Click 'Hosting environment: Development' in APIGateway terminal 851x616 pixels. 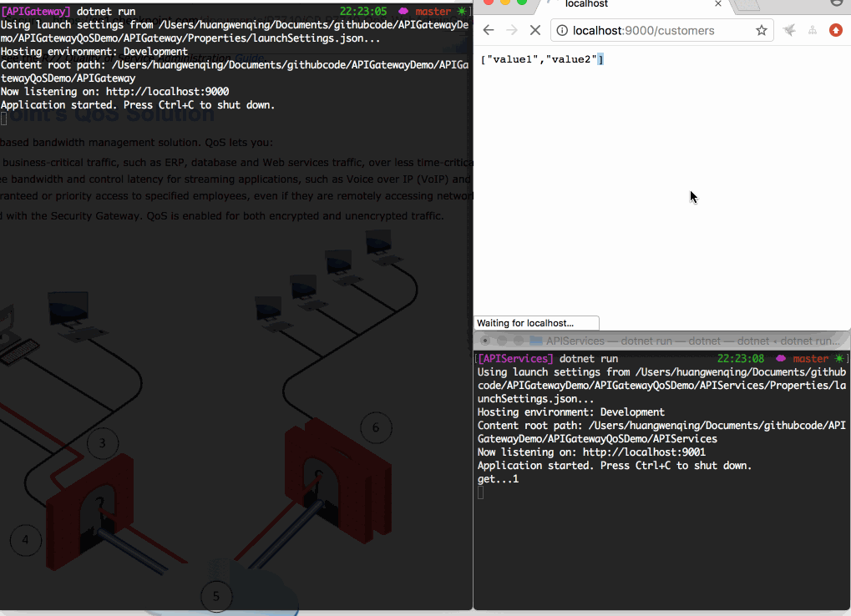94,52
